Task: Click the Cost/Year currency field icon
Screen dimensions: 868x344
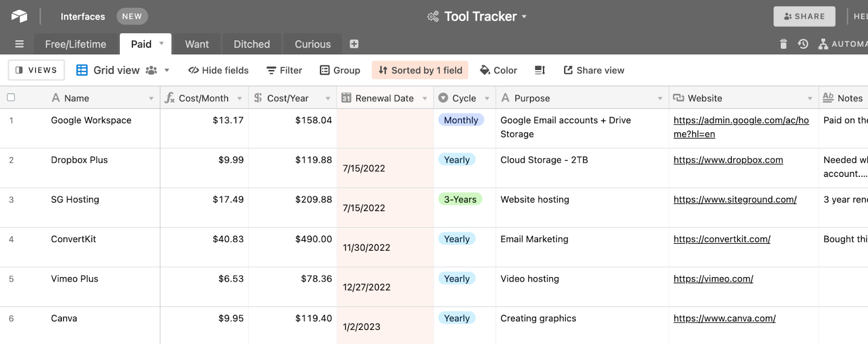Action: tap(258, 98)
